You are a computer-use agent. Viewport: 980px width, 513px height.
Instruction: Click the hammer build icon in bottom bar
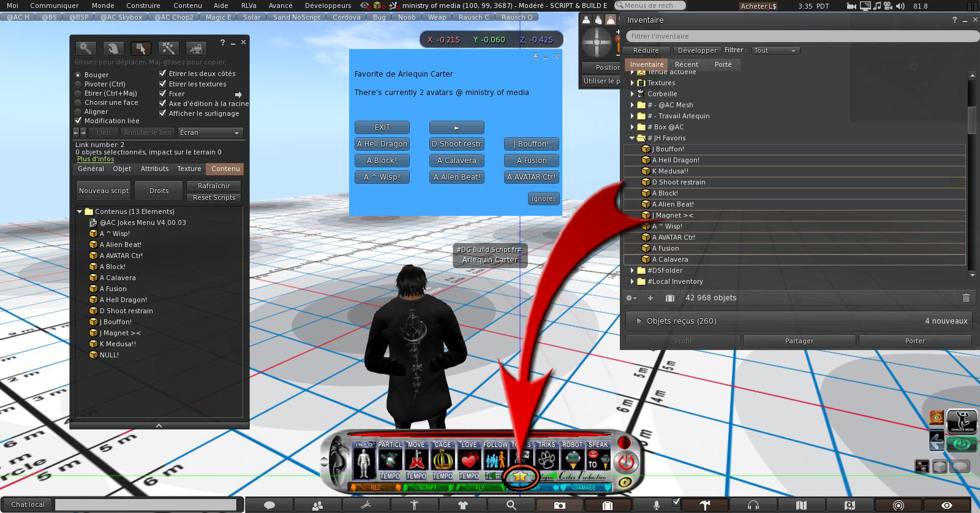pos(705,505)
